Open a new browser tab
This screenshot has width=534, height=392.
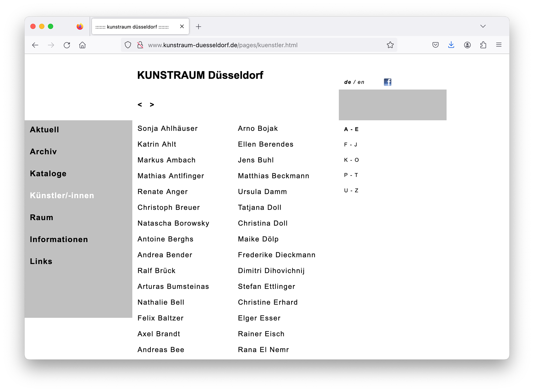[x=198, y=27]
